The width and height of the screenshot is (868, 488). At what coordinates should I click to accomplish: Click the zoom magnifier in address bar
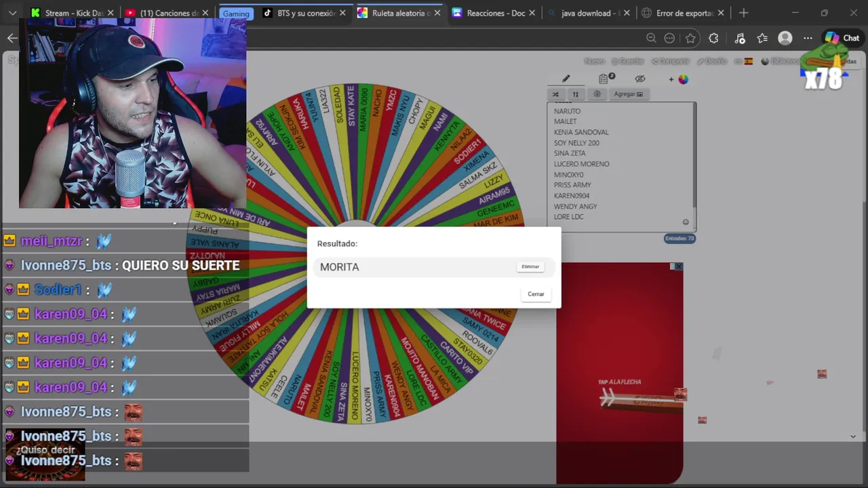(x=651, y=38)
